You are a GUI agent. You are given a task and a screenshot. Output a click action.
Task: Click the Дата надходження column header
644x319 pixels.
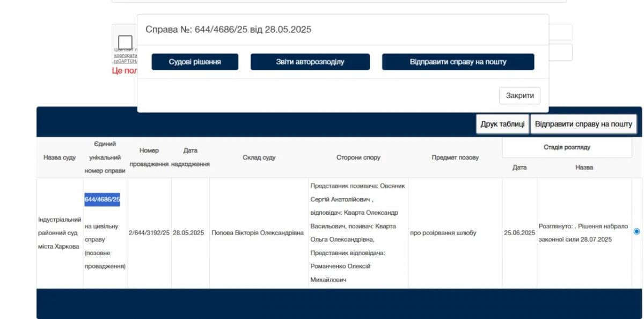(x=190, y=157)
